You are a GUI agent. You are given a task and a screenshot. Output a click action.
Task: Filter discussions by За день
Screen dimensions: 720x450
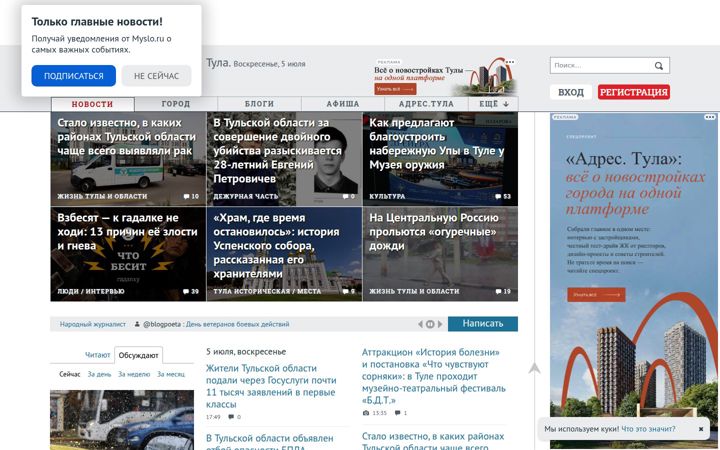(x=100, y=374)
